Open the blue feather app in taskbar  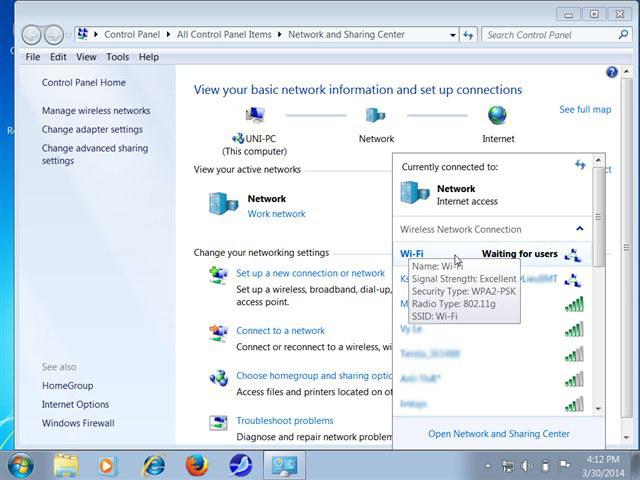click(x=241, y=465)
